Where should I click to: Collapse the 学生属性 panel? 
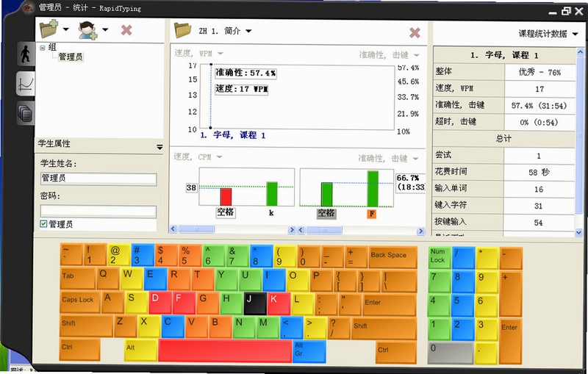click(159, 147)
